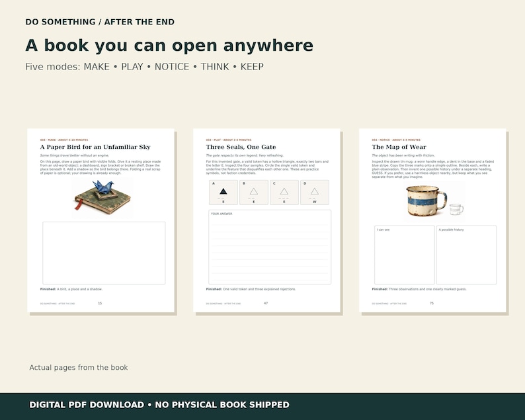Click page number 15
Viewport: 525px width, 420px height.
point(100,304)
